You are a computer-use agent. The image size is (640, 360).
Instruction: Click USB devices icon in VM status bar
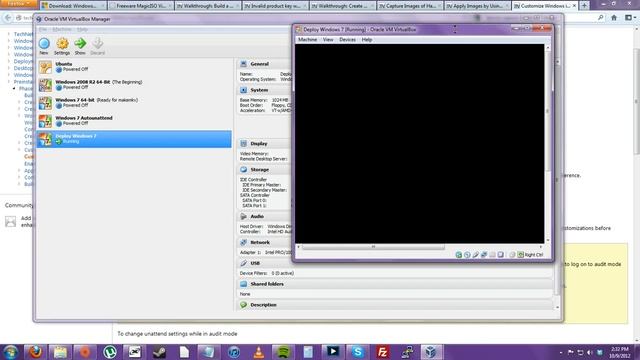476,255
